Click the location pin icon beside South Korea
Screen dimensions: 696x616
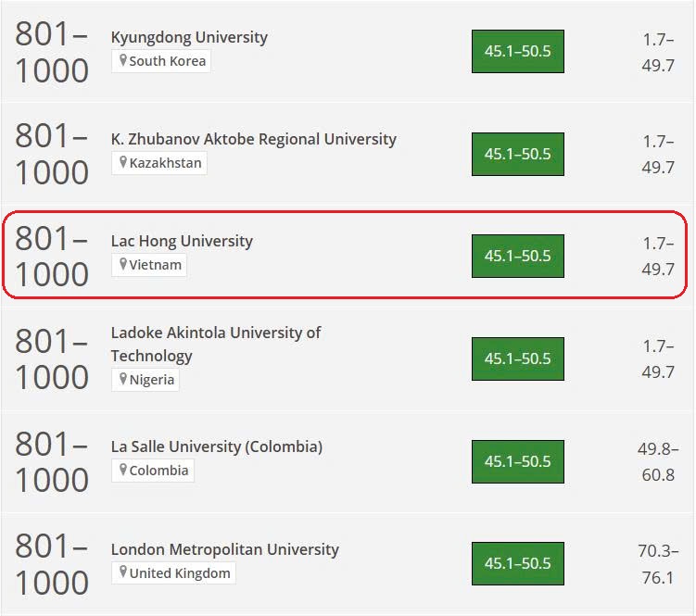[122, 61]
